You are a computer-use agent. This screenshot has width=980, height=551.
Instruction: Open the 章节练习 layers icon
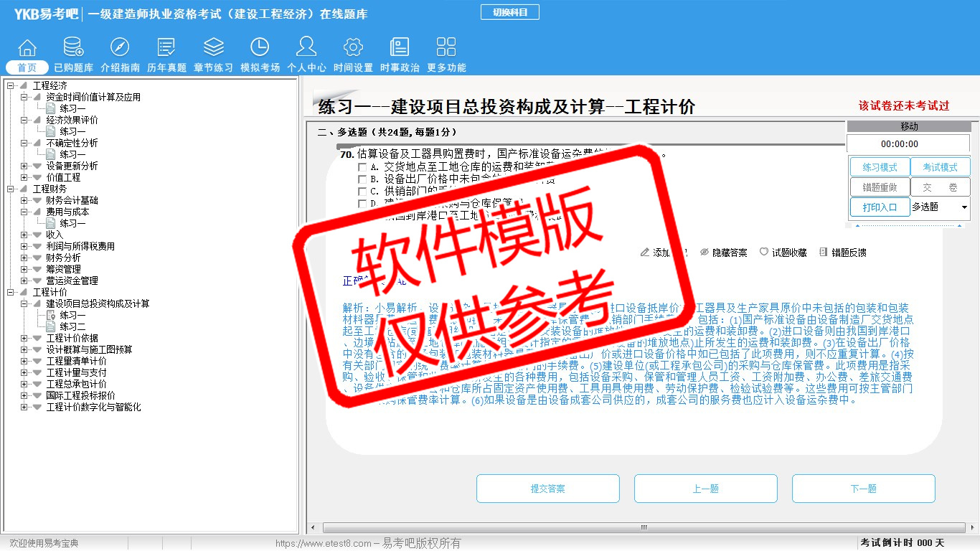213,47
